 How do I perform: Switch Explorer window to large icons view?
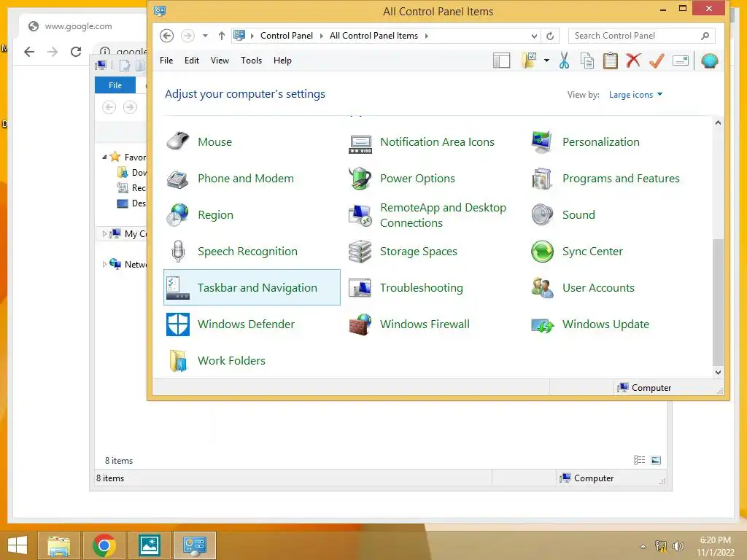coord(656,460)
